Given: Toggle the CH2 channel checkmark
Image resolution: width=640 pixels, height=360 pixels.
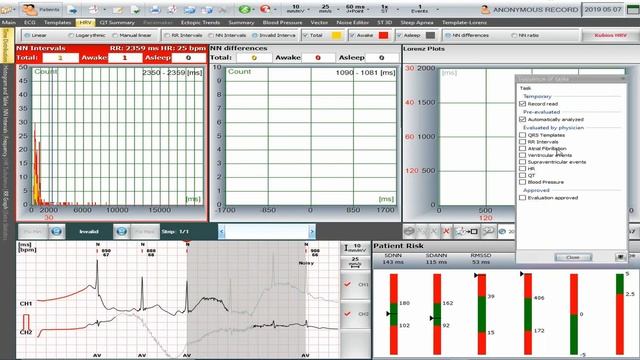Looking at the screenshot, I should 347,313.
